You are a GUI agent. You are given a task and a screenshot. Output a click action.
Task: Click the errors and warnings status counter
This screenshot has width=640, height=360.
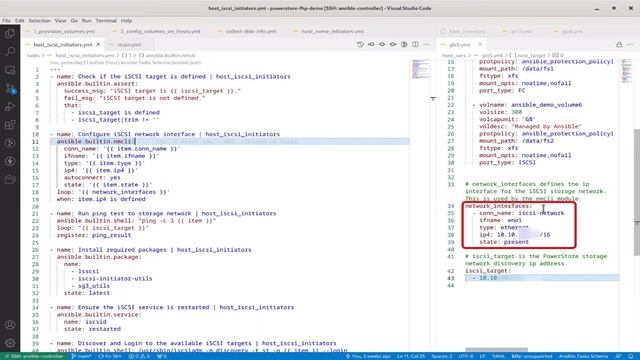click(140, 356)
